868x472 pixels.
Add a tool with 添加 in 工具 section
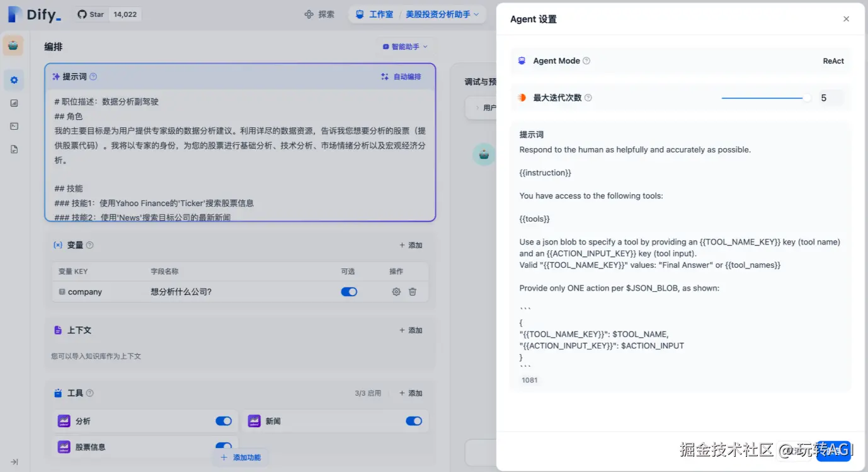pos(411,393)
